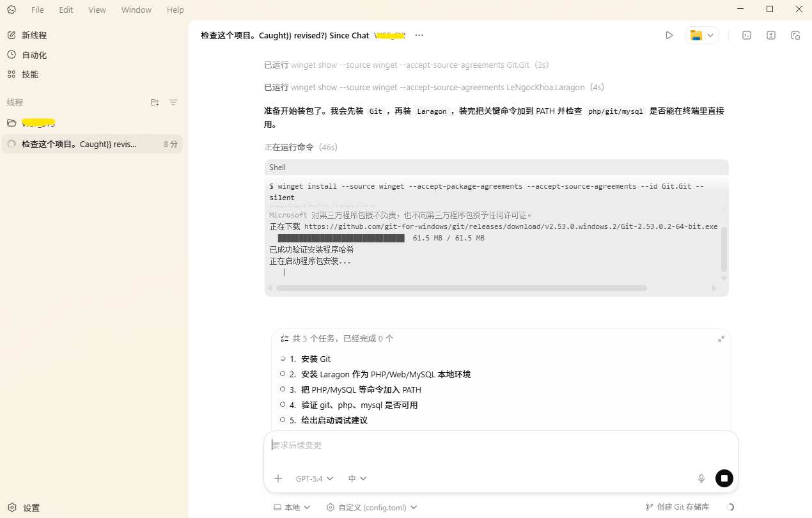Expand the 中 reasoning level dropdown
Image resolution: width=812 pixels, height=518 pixels.
tap(357, 478)
